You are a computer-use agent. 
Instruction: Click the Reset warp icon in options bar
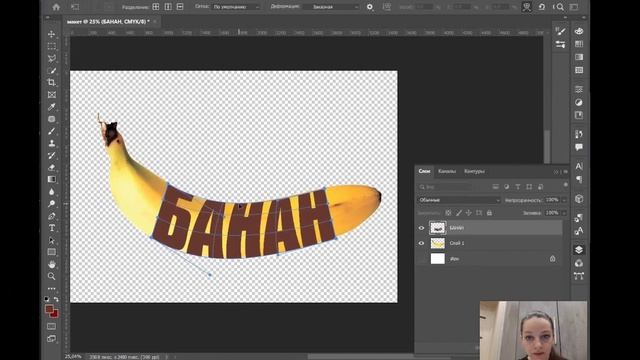[542, 7]
